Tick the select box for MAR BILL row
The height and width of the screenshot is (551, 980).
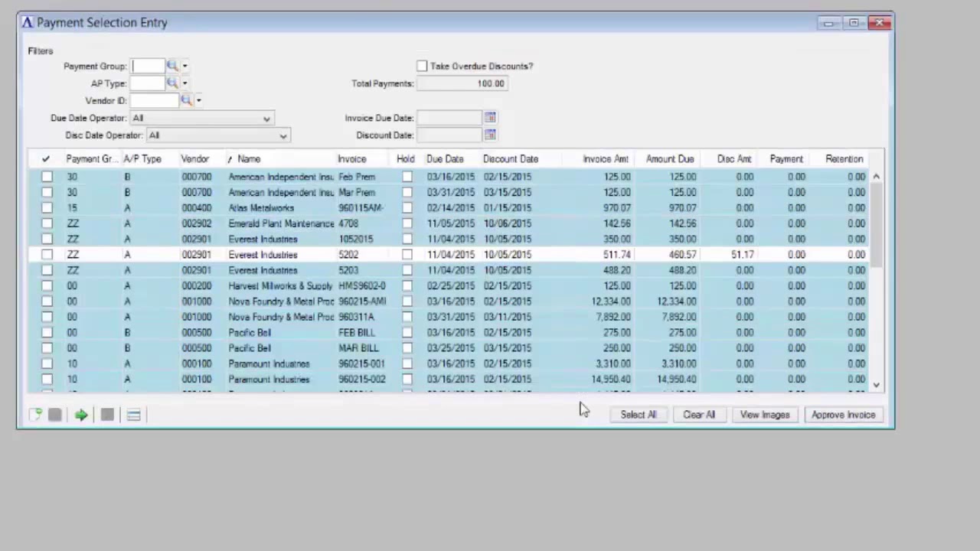tap(47, 348)
